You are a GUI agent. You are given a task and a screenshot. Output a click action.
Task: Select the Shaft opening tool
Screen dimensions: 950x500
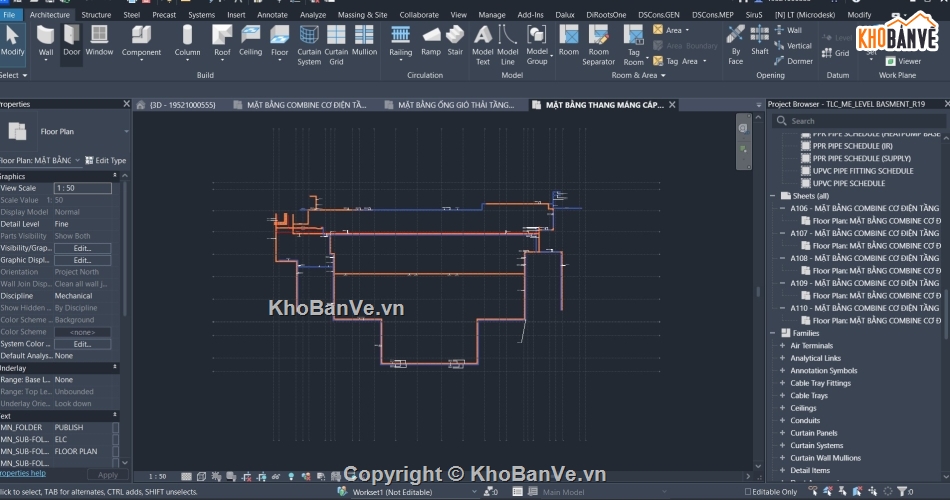760,41
